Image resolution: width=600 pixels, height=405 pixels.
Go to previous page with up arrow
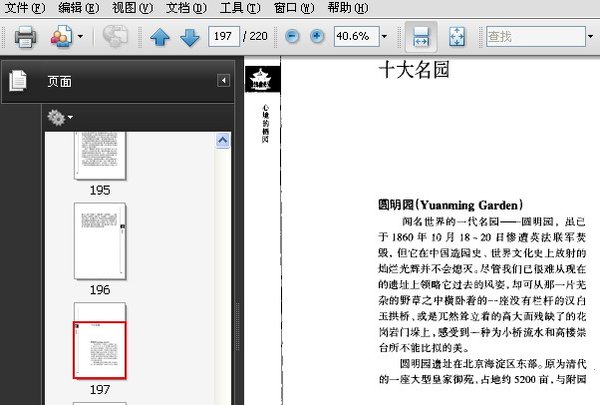tap(160, 37)
